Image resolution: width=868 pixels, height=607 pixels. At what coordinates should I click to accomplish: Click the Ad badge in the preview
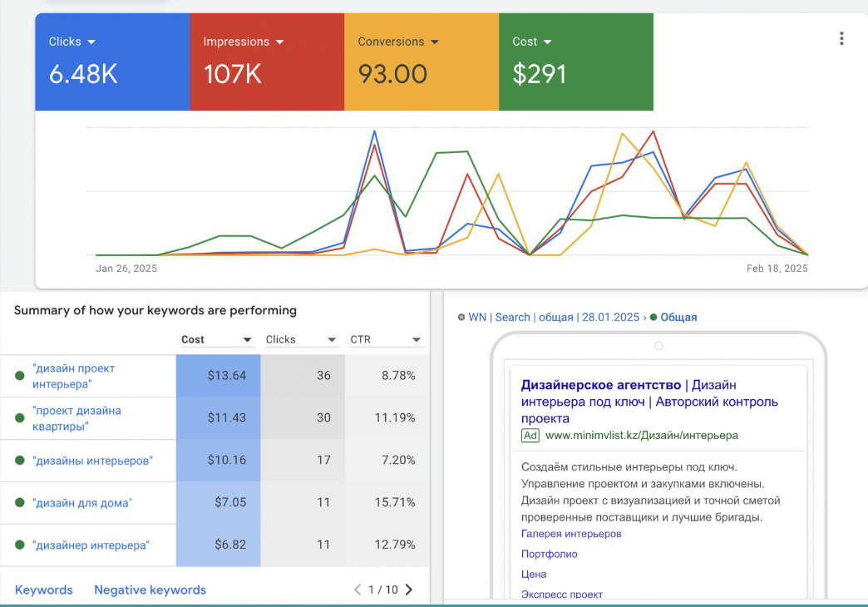pos(530,435)
